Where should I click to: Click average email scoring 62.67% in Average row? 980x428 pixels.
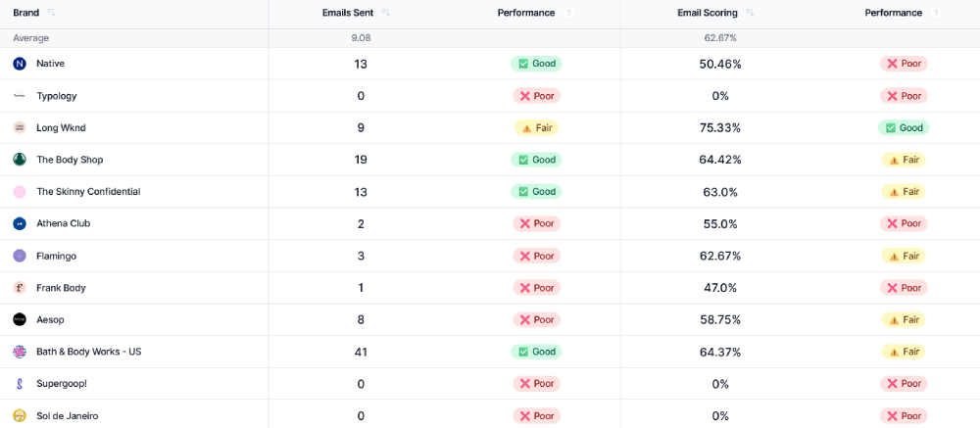720,38
